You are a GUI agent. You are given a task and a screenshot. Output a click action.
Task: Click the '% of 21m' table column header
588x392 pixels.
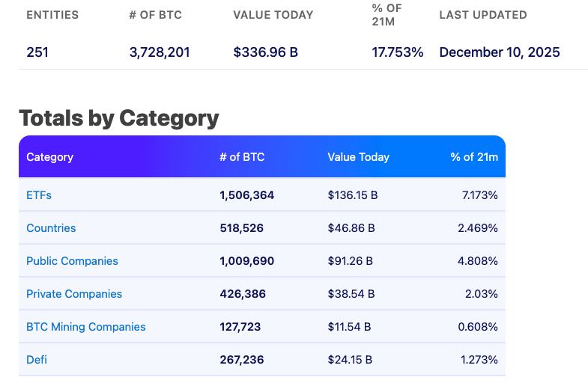click(474, 157)
